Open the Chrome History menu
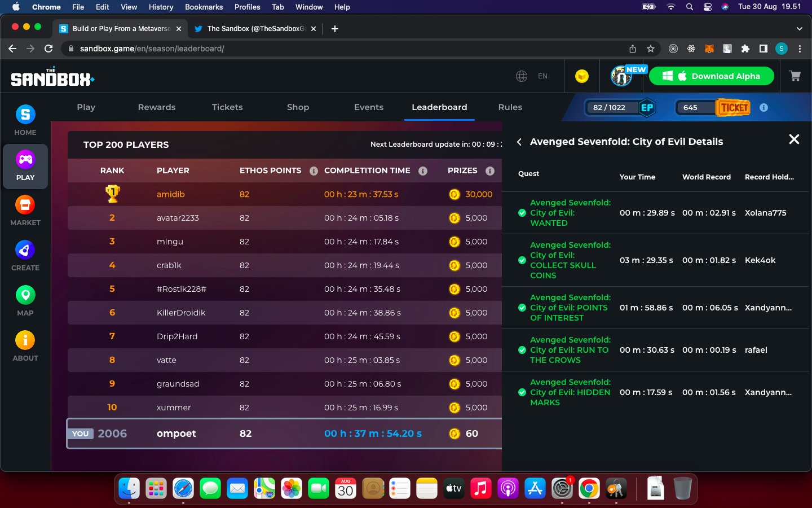This screenshot has width=812, height=508. [x=161, y=7]
